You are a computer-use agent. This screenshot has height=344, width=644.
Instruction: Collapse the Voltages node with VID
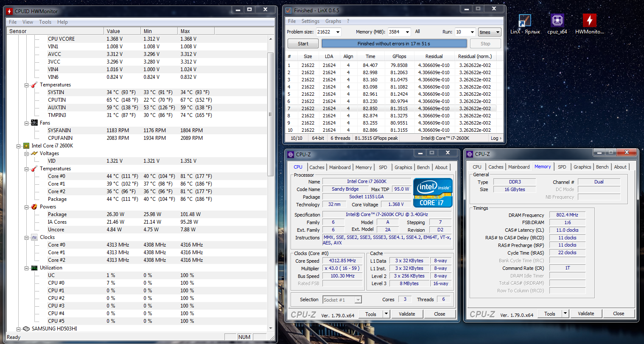click(x=26, y=154)
